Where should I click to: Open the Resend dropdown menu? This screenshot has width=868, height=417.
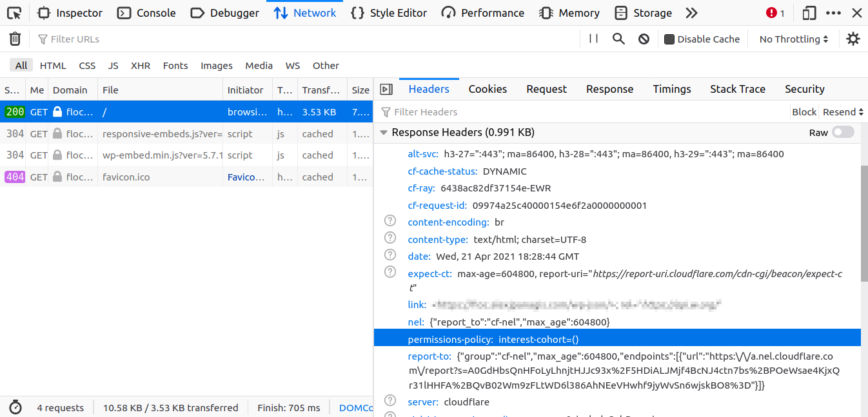tap(843, 112)
